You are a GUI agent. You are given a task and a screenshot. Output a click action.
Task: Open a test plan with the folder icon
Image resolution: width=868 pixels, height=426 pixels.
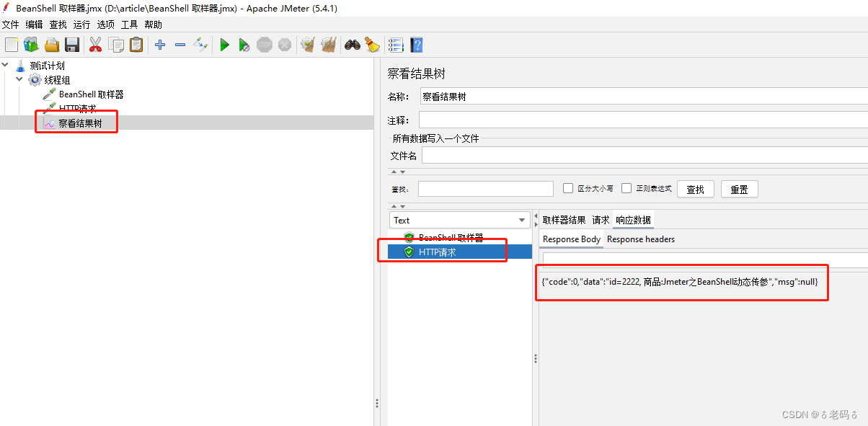[x=51, y=44]
